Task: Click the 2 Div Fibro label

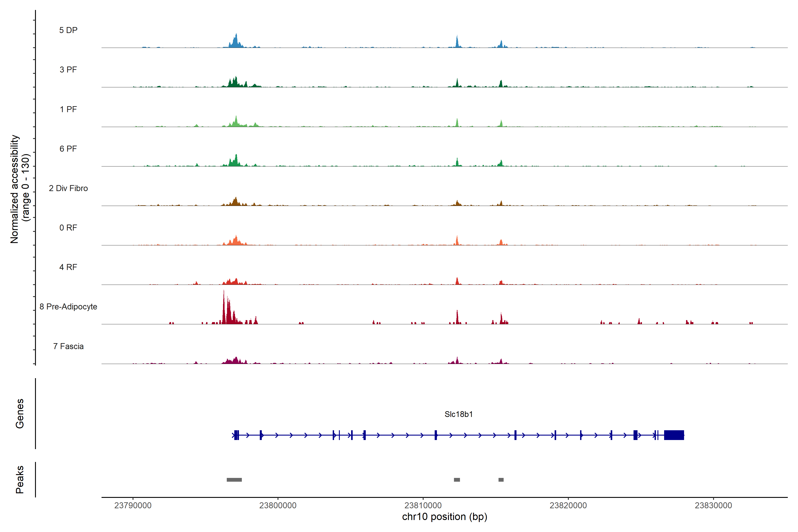Action: [x=68, y=188]
